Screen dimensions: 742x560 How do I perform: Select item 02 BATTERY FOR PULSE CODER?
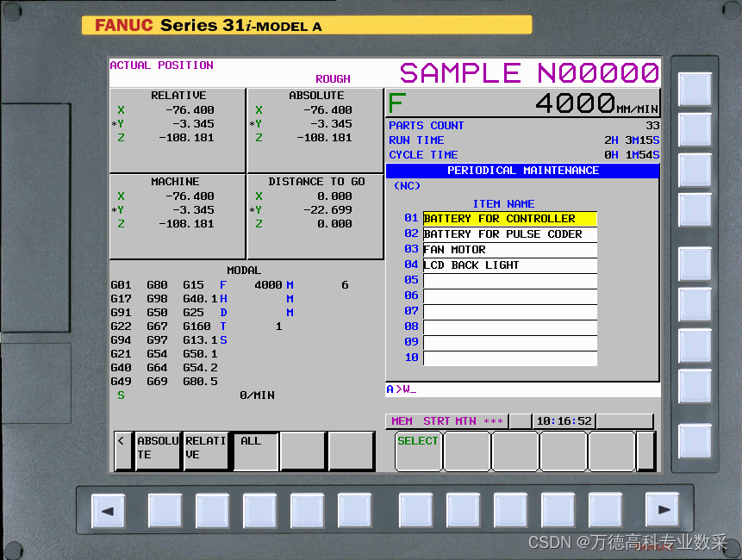click(x=510, y=234)
